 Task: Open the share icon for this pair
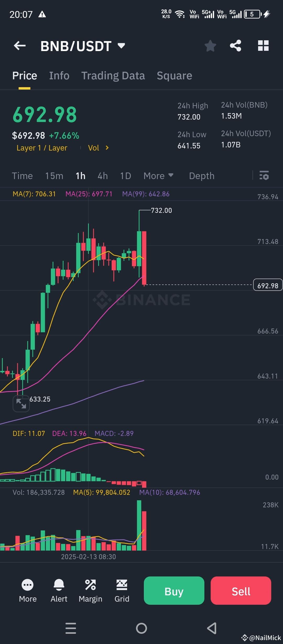click(x=236, y=46)
